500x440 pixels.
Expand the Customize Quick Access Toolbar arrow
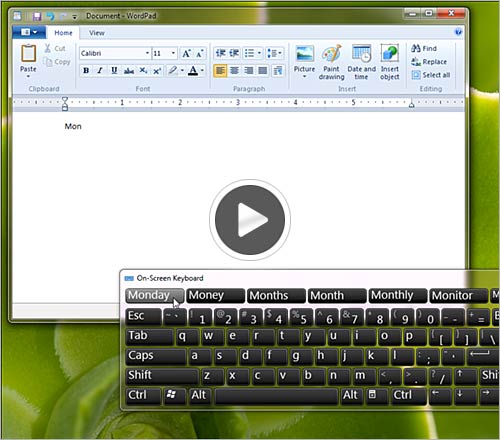tap(74, 17)
